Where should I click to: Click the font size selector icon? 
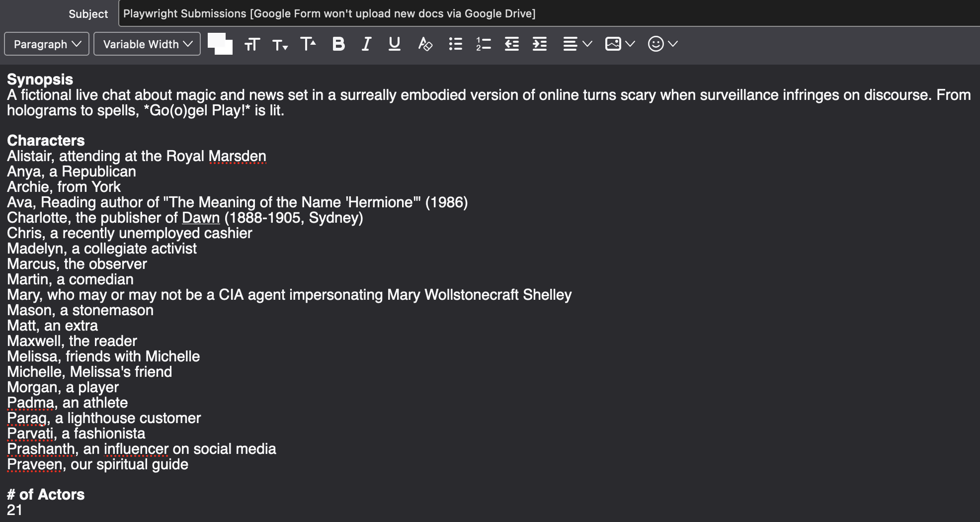252,45
